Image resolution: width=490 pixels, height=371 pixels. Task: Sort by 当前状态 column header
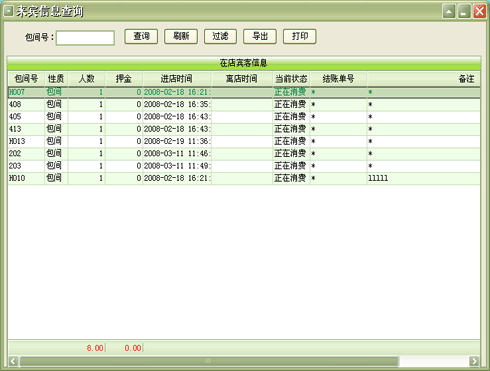(291, 79)
